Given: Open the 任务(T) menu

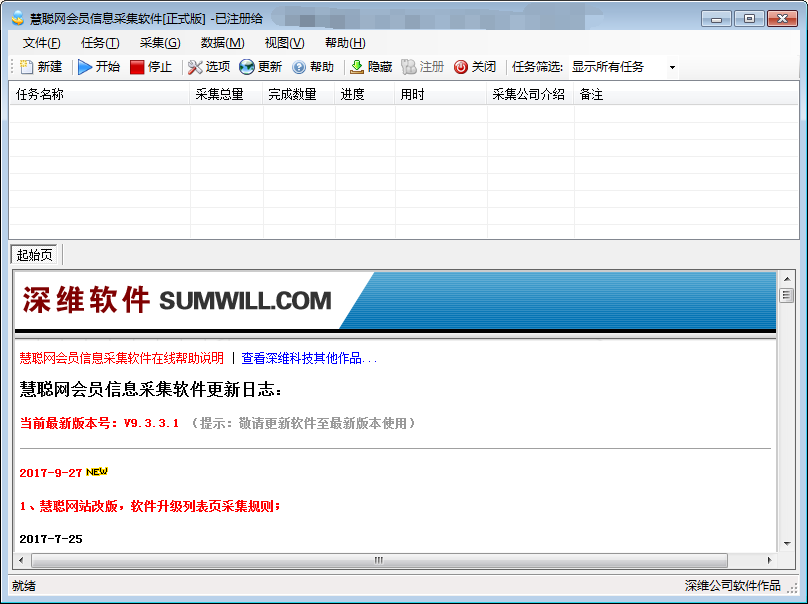Looking at the screenshot, I should [100, 43].
